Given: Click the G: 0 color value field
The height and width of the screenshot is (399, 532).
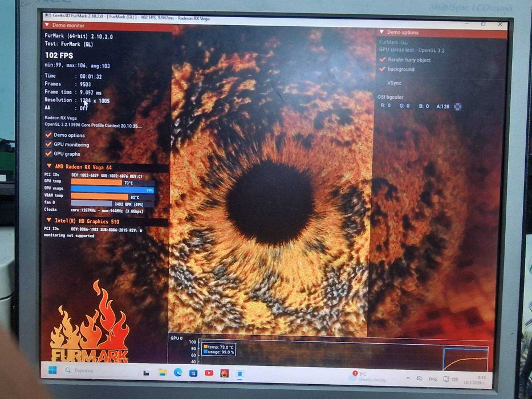Looking at the screenshot, I should pyautogui.click(x=404, y=106).
